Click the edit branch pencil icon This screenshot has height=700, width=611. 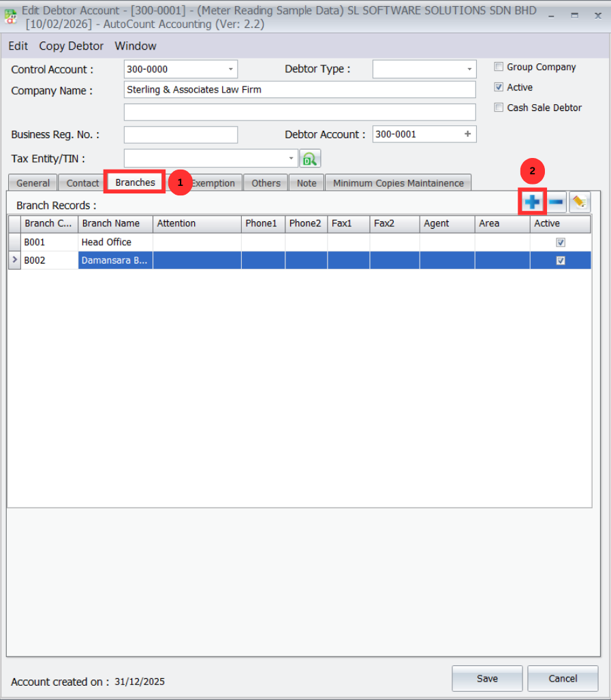[x=580, y=202]
